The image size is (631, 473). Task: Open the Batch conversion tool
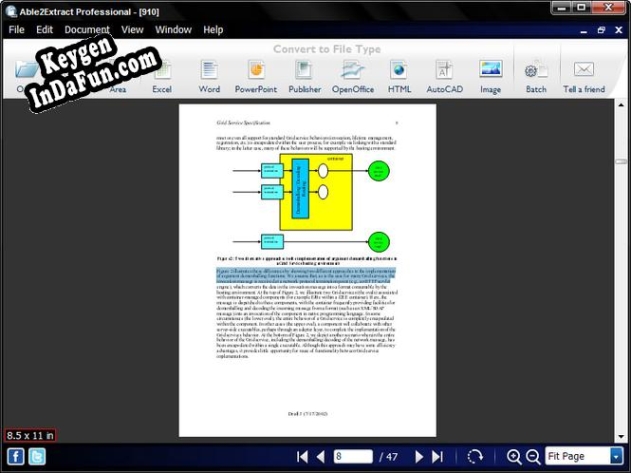pos(536,77)
